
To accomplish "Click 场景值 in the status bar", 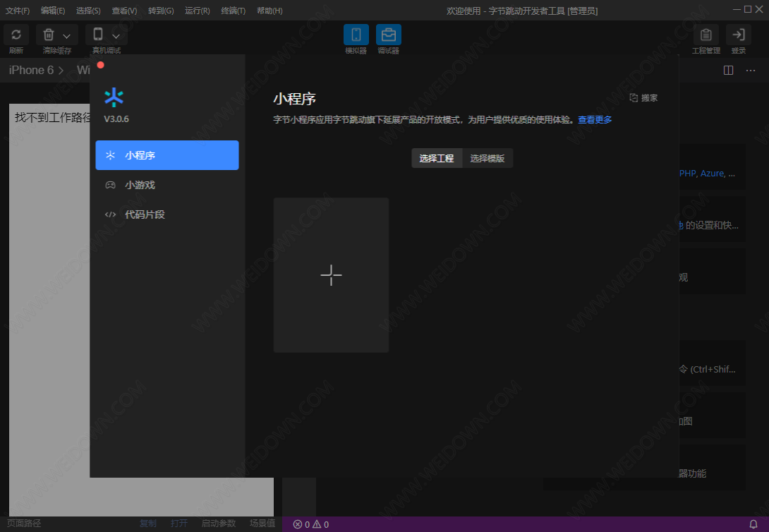I will point(262,523).
